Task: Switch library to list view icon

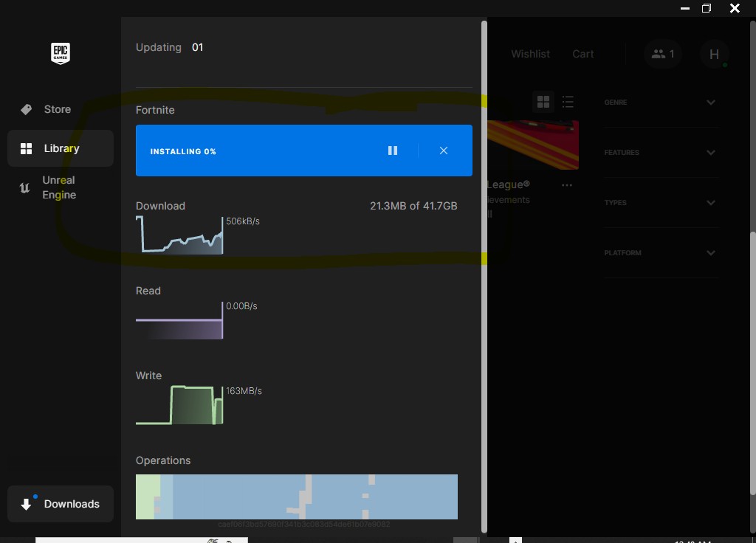Action: click(x=568, y=102)
